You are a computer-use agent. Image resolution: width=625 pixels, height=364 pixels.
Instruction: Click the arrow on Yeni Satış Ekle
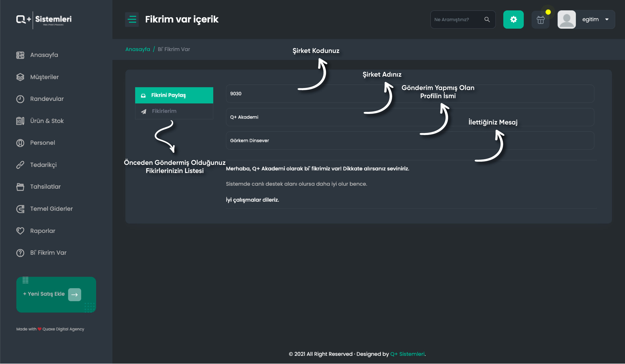(74, 294)
